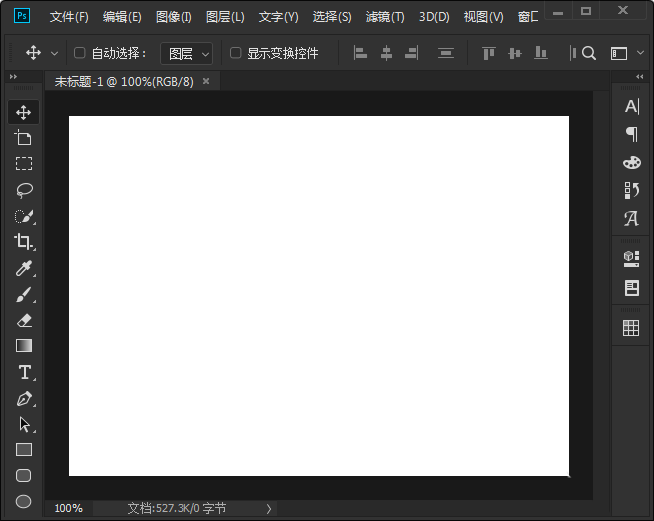This screenshot has width=654, height=521.
Task: Open the 图层(L) menu
Action: (x=225, y=17)
